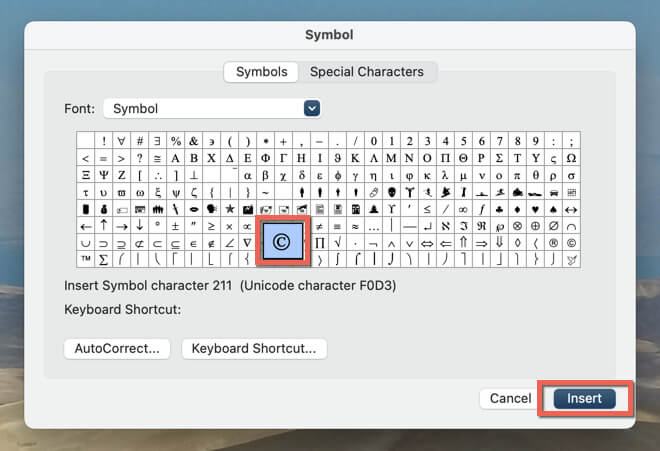
Task: Click the Keyboard Shortcut... button
Action: pyautogui.click(x=254, y=349)
